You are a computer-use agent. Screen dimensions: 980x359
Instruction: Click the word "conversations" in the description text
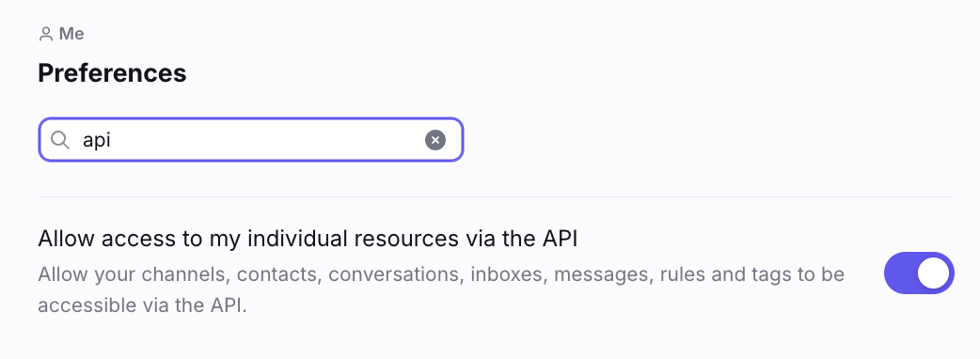pyautogui.click(x=396, y=274)
